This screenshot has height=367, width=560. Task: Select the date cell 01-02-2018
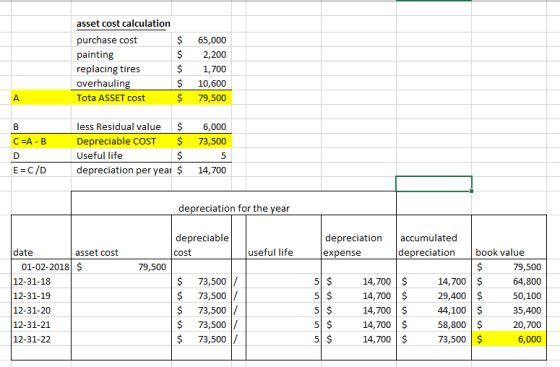[x=41, y=267]
